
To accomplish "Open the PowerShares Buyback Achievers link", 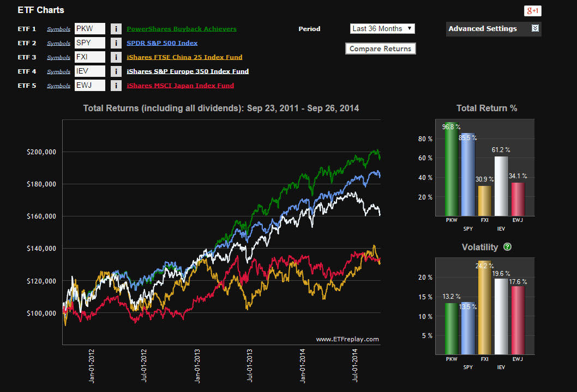I will tap(182, 29).
